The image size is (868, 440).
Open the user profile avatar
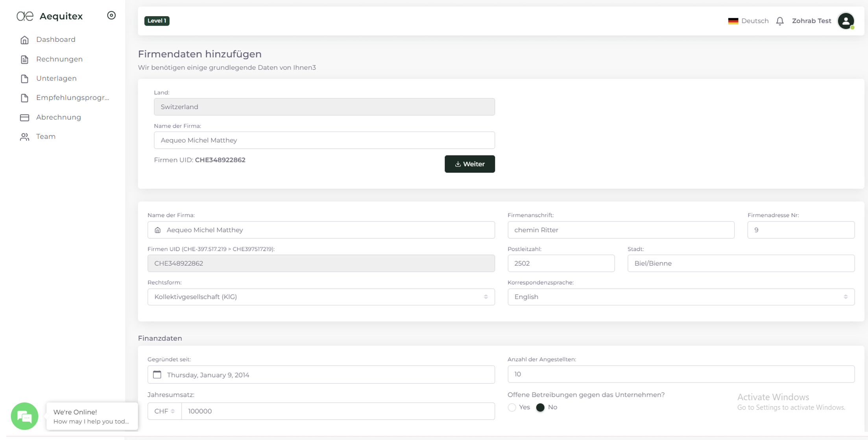point(846,21)
